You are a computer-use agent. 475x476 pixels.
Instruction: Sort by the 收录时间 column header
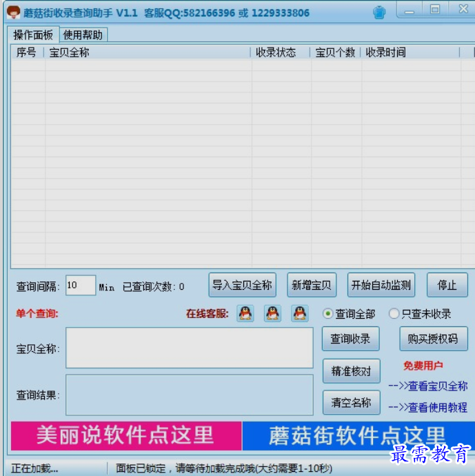410,52
